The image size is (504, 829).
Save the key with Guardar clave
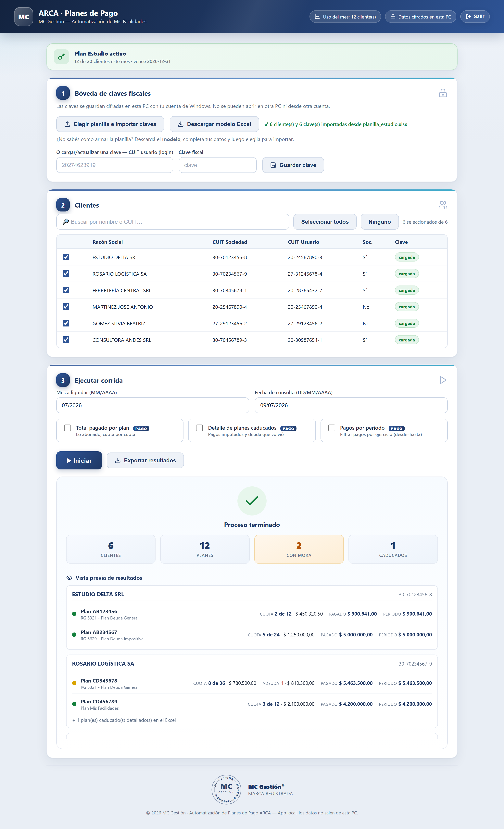(x=293, y=165)
